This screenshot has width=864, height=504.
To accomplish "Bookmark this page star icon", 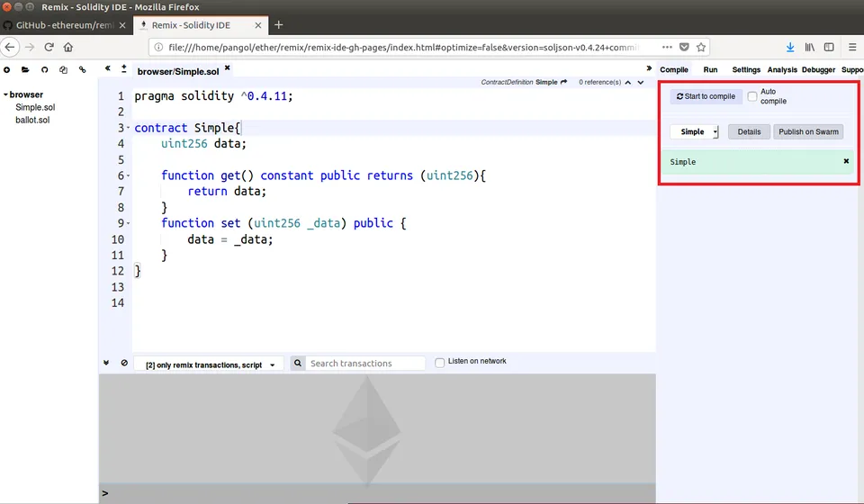I will point(701,48).
